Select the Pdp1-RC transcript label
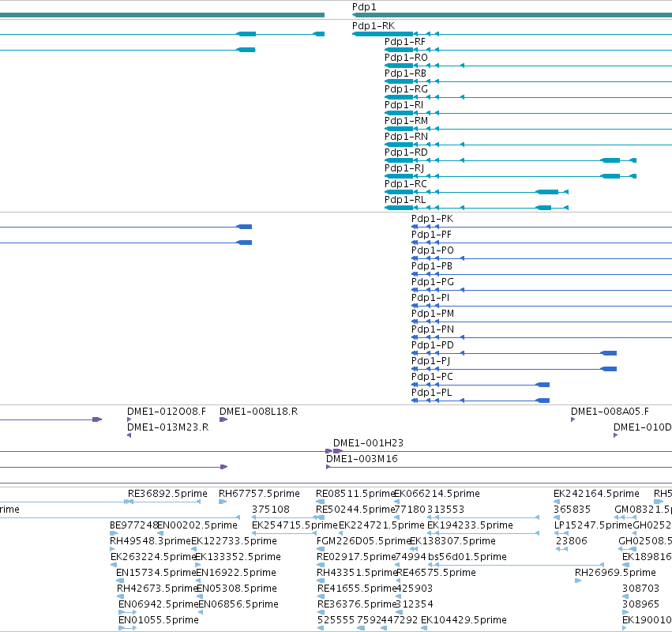 click(x=405, y=184)
